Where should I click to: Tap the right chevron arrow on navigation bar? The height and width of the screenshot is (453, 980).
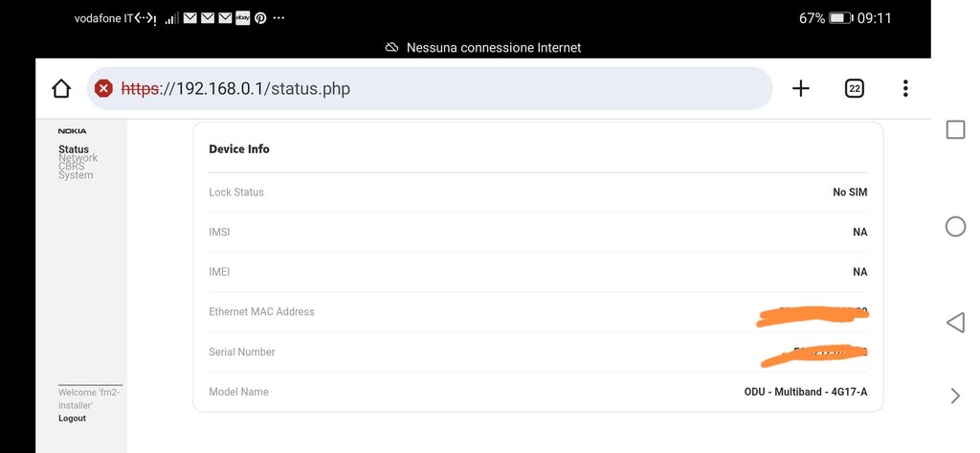955,396
